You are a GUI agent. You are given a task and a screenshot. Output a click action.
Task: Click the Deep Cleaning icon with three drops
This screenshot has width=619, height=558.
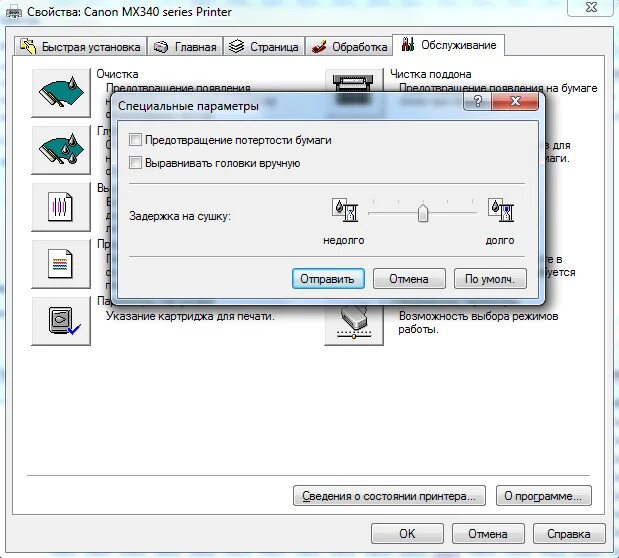61,150
